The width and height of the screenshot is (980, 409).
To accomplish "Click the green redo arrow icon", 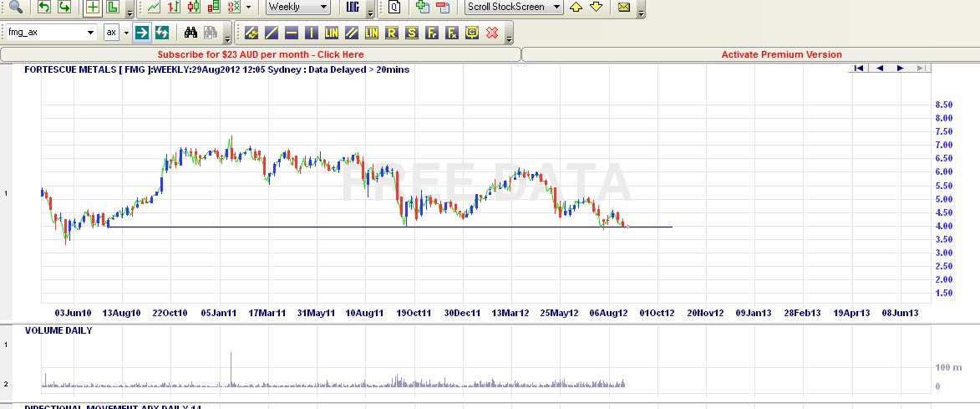I will 64,7.
